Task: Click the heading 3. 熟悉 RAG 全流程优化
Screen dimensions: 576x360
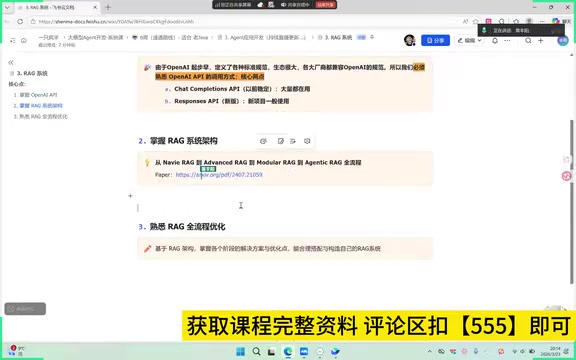Action: [182, 227]
